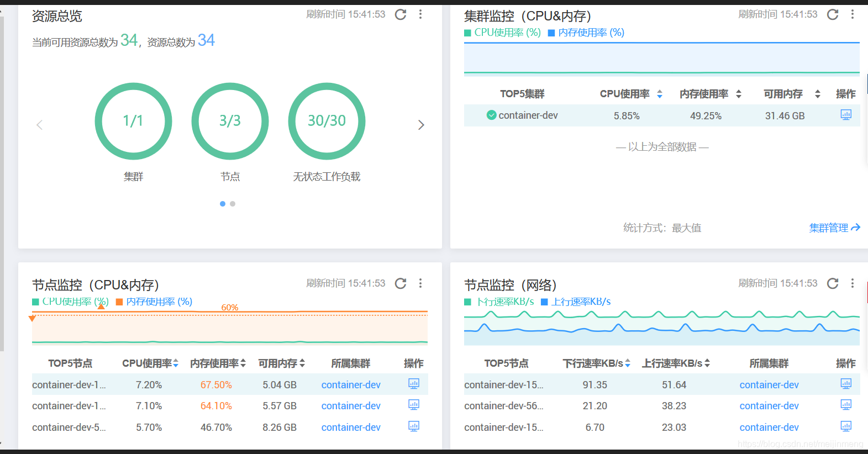Open monitor icon for node with 5.70% CPU

[414, 426]
